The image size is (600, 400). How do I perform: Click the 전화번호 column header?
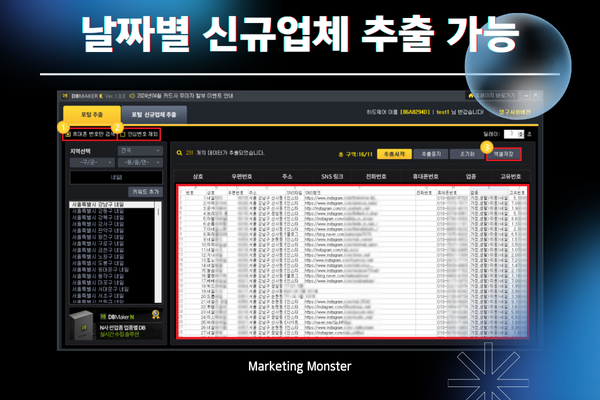tap(376, 176)
